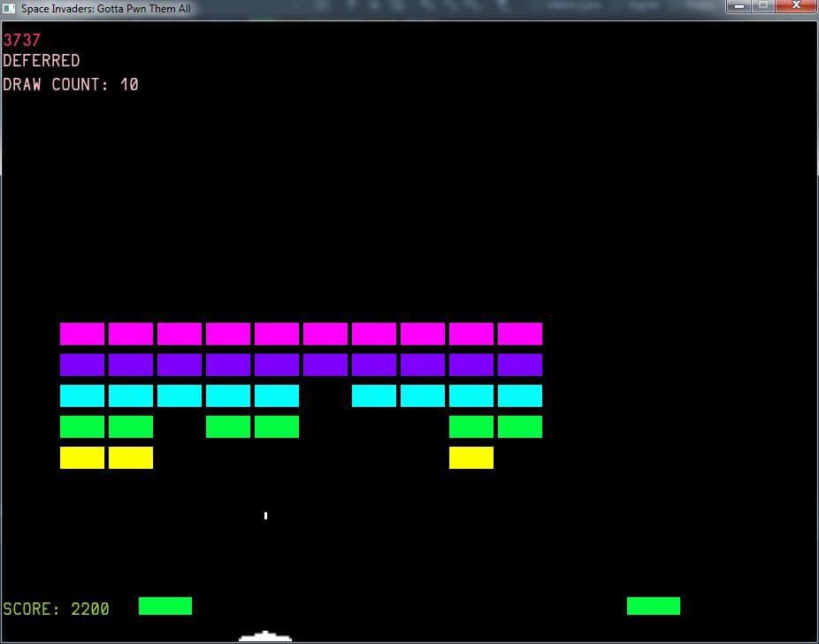This screenshot has width=819, height=644.
Task: Click the green bunker block at bottom right
Action: (x=654, y=606)
